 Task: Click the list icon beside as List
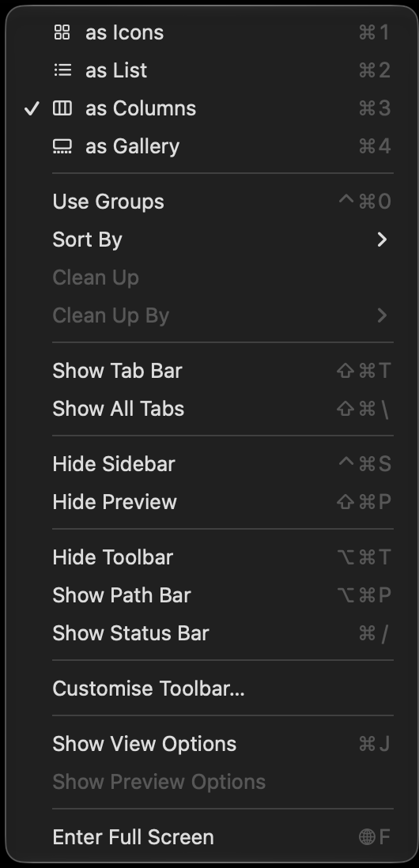coord(62,70)
